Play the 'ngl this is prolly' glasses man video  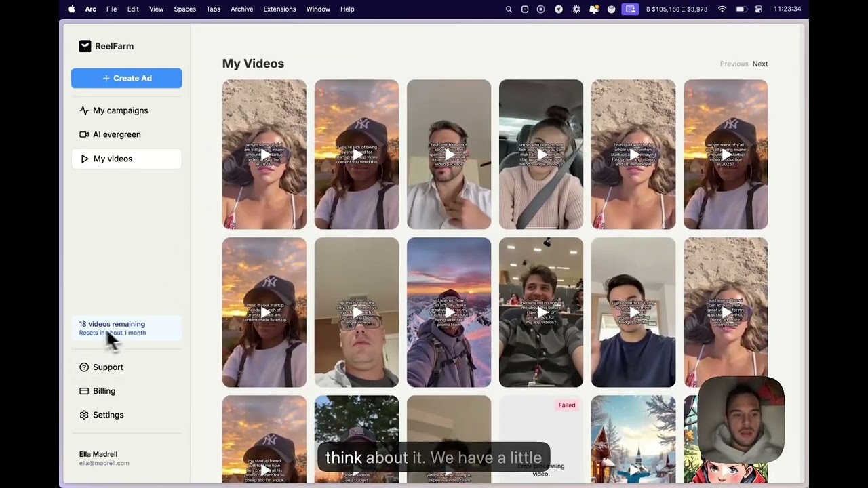[x=357, y=312]
